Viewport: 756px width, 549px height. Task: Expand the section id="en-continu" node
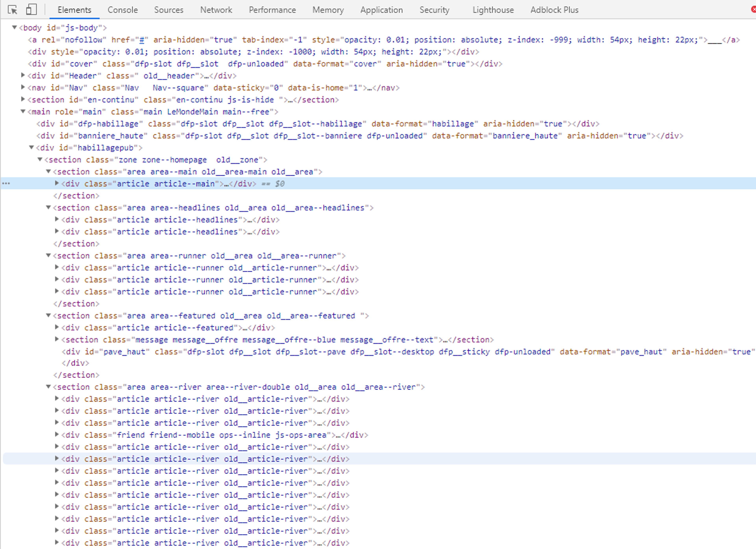[x=23, y=99]
